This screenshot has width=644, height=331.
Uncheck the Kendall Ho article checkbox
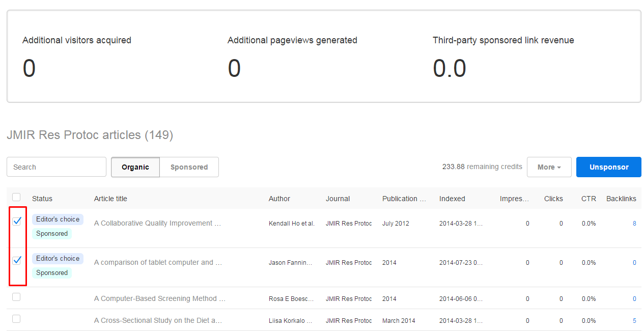[17, 221]
